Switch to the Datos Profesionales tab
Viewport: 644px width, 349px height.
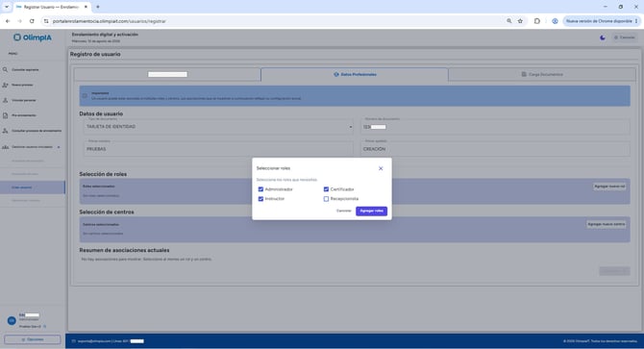pos(355,74)
